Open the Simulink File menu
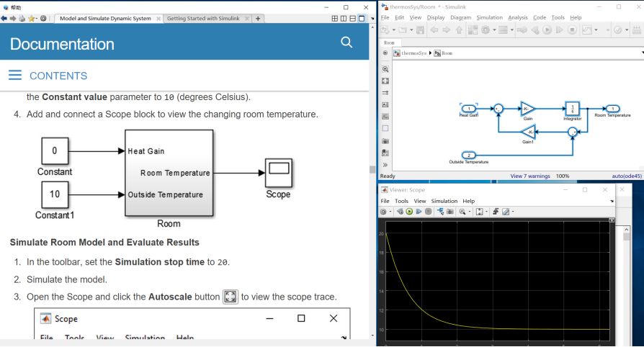This screenshot has width=644, height=347. (x=385, y=18)
